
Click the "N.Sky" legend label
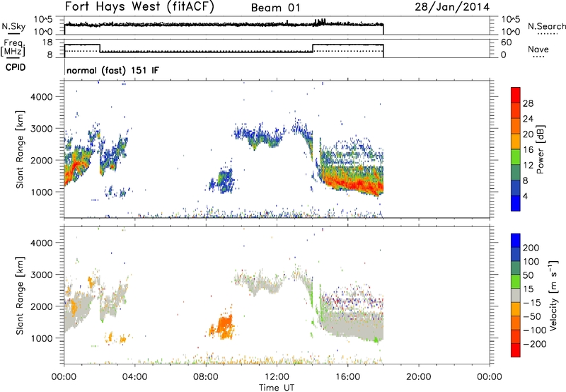[x=13, y=26]
